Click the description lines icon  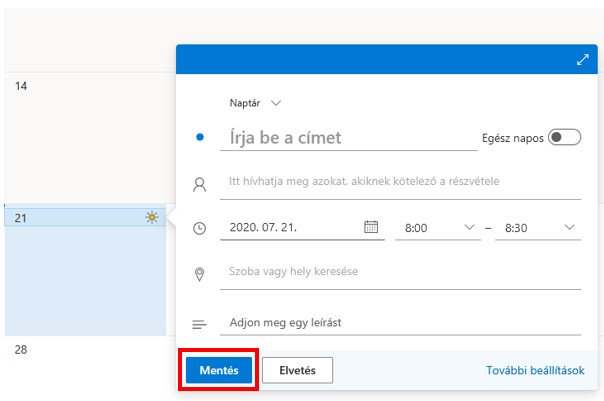point(200,325)
